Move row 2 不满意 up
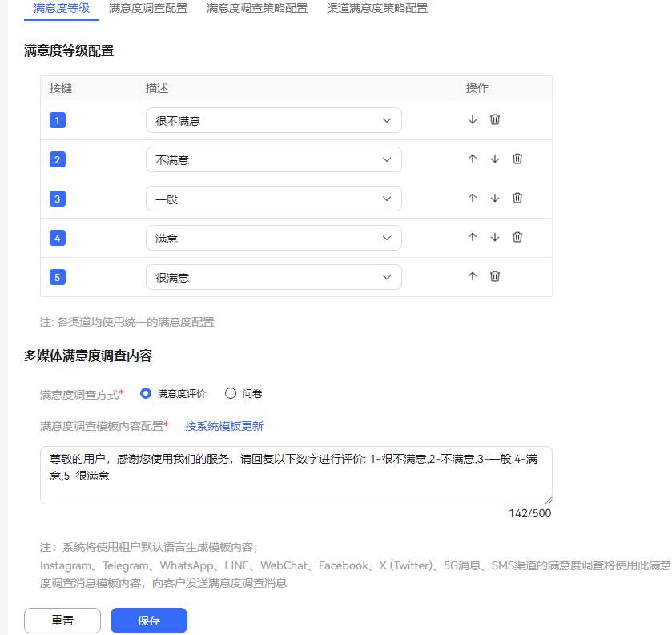 tap(473, 159)
